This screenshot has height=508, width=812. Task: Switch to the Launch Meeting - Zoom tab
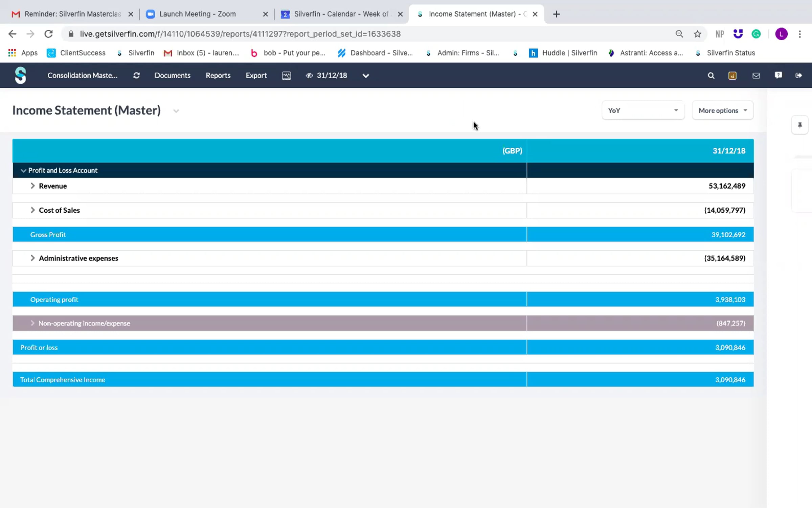coord(198,14)
